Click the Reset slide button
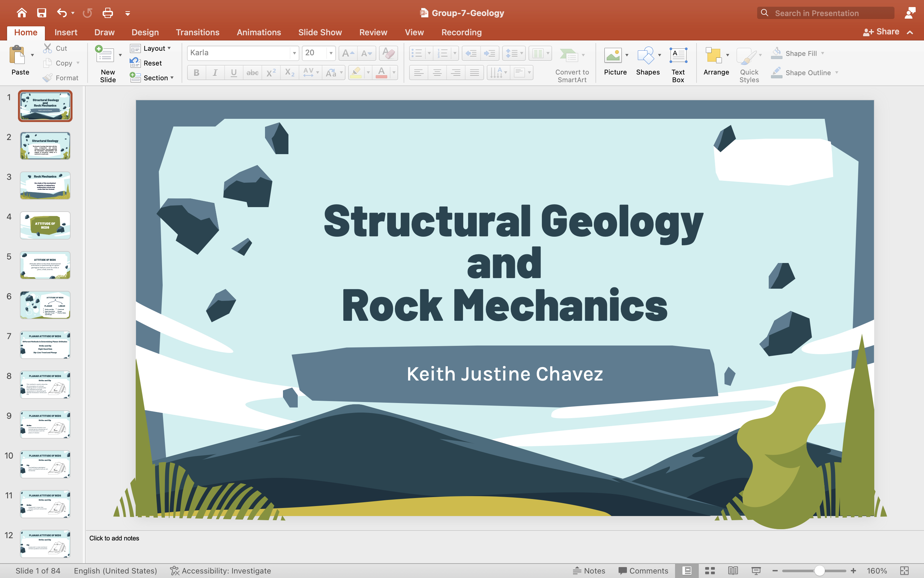This screenshot has width=924, height=578. pyautogui.click(x=146, y=63)
